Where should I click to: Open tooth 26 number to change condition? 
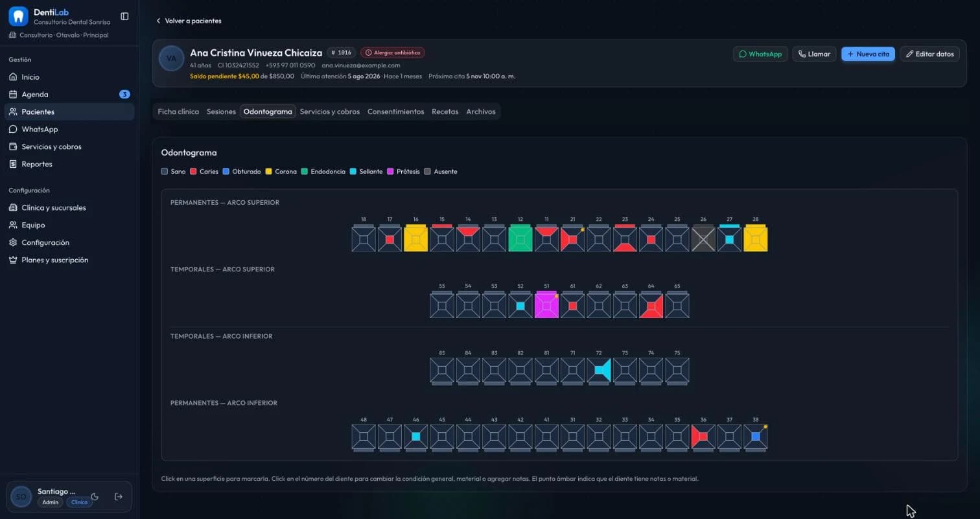coord(703,220)
